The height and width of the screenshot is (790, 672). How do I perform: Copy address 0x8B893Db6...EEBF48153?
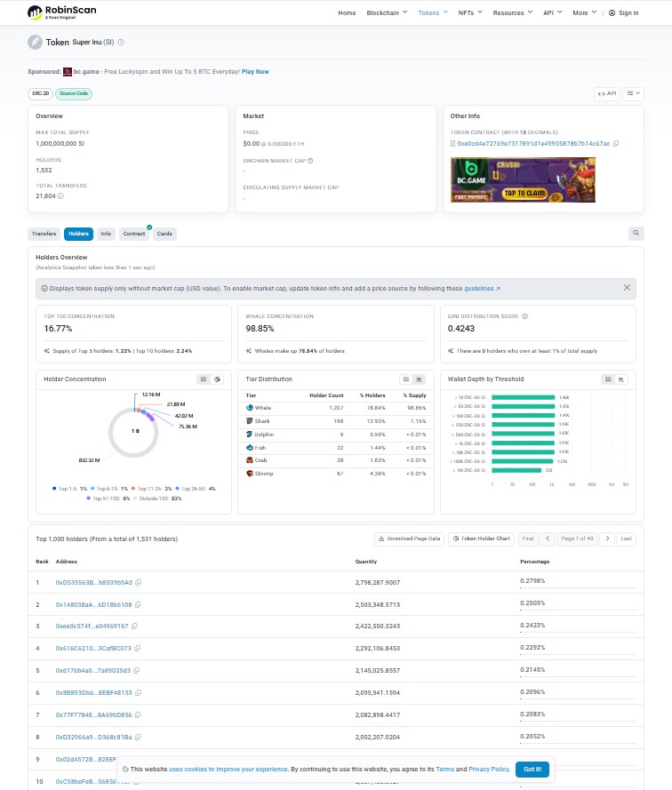click(x=139, y=693)
